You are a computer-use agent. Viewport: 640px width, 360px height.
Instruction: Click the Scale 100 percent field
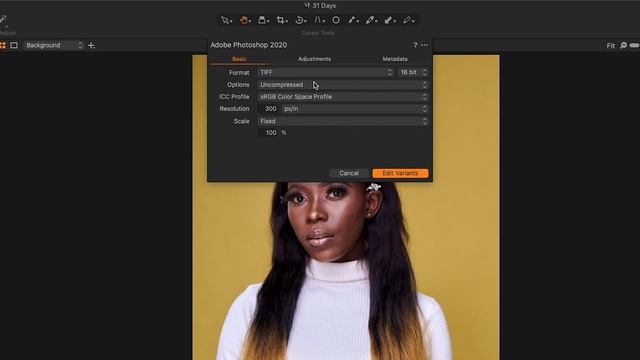(x=269, y=133)
